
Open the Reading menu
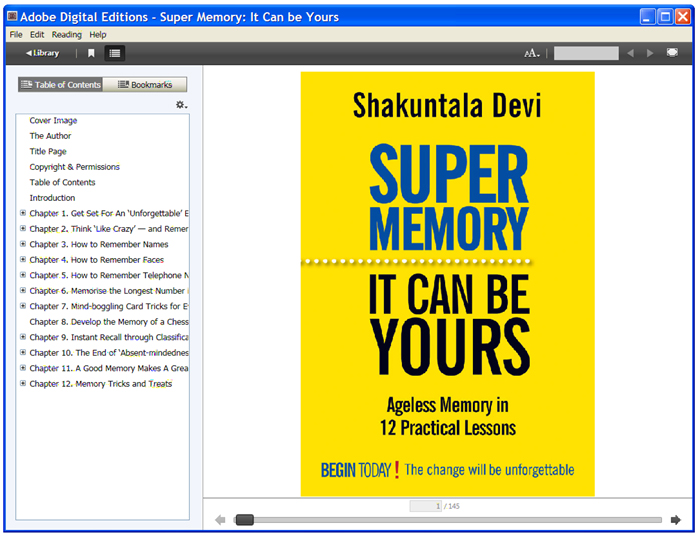point(67,34)
